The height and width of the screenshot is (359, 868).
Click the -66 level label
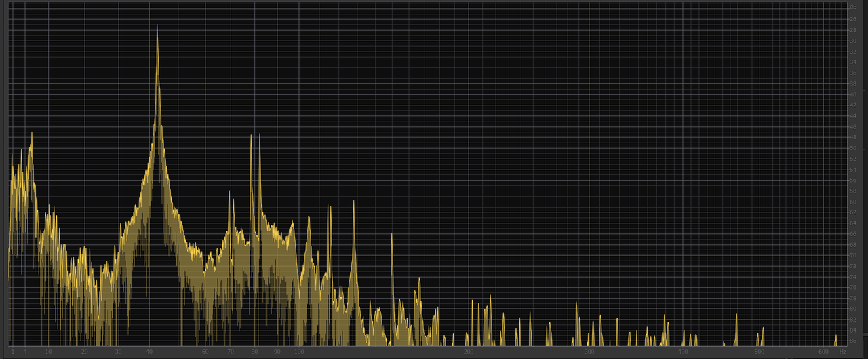tap(852, 233)
